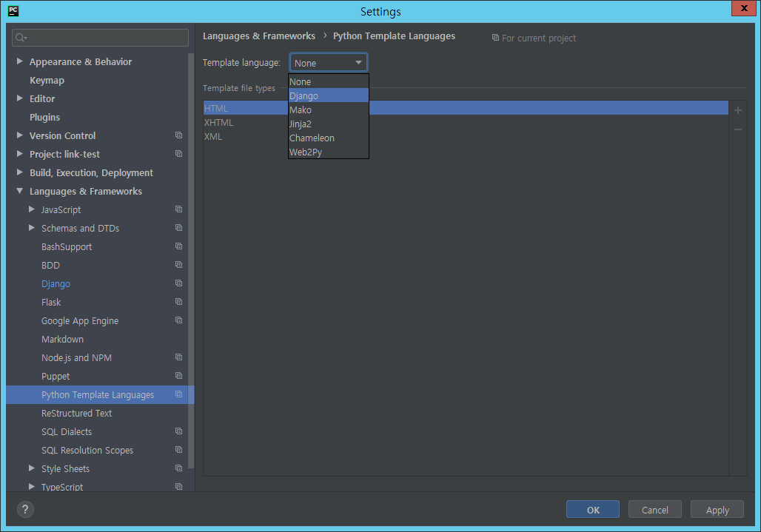Open the Puppet settings page
This screenshot has height=532, width=761.
(56, 377)
